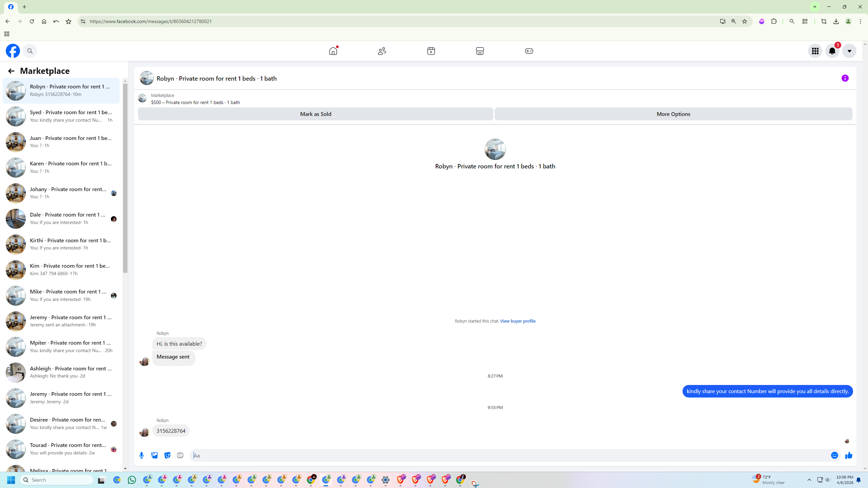Open the Johany conversation
The width and height of the screenshot is (868, 488).
[x=61, y=193]
